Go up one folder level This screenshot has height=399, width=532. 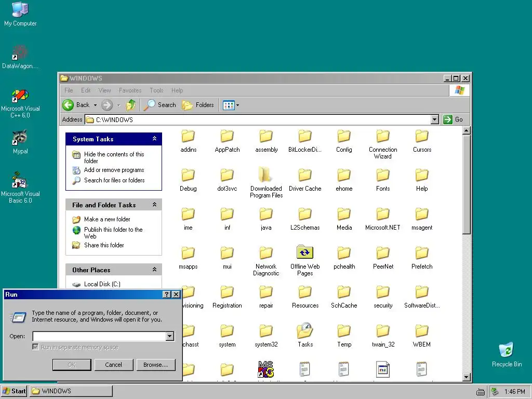pos(131,105)
